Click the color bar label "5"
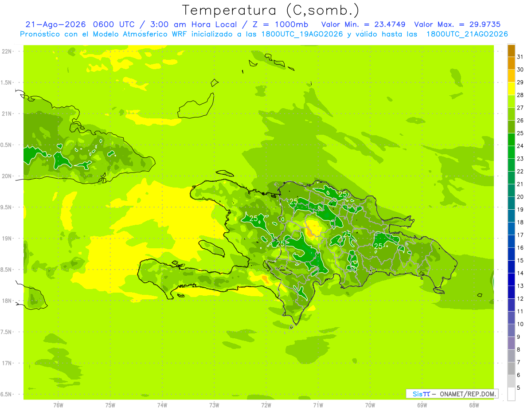 point(519,388)
